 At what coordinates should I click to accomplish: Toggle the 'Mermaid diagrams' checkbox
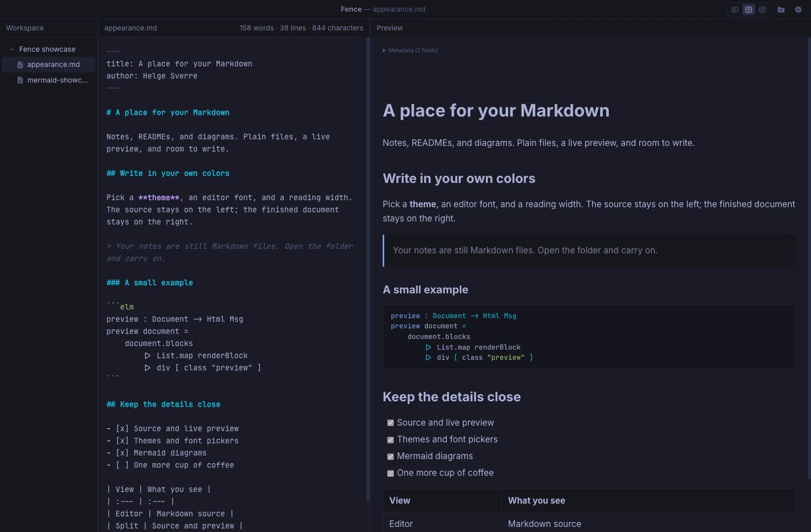point(390,457)
